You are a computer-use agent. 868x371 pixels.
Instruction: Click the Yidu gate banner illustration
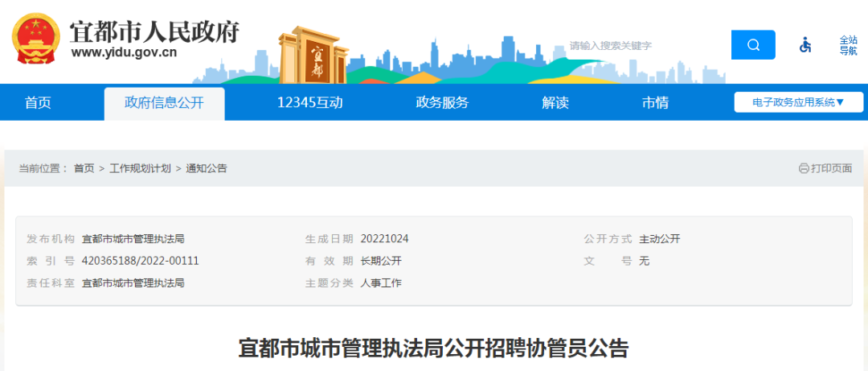point(313,56)
